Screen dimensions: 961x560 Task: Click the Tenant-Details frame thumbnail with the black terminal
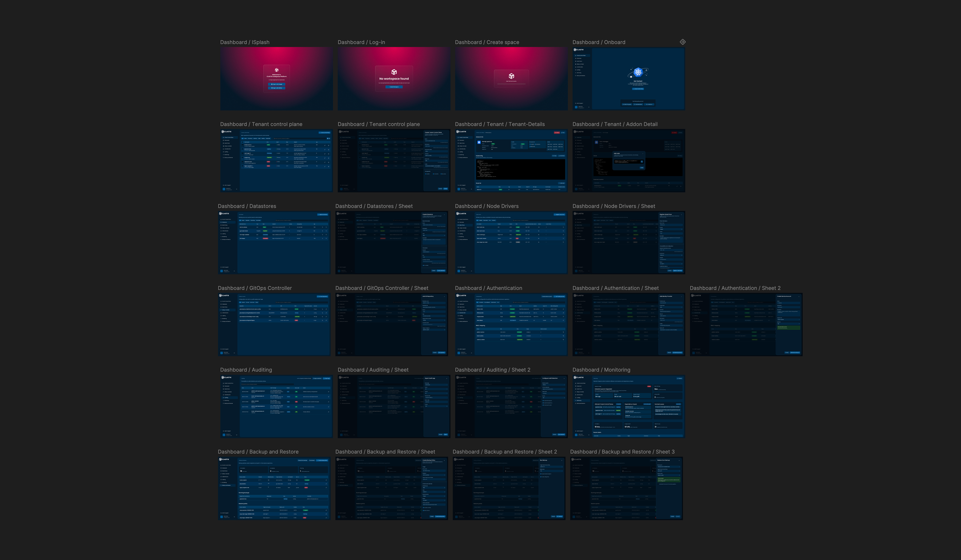[x=511, y=160]
